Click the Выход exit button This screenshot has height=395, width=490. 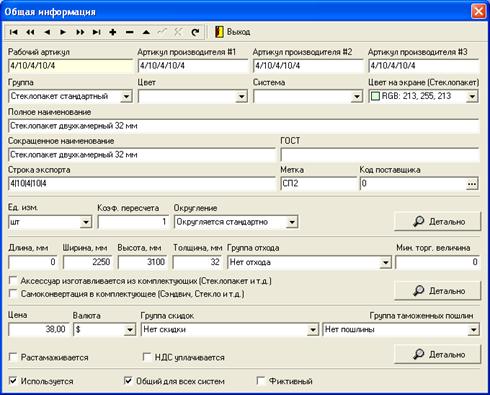233,32
